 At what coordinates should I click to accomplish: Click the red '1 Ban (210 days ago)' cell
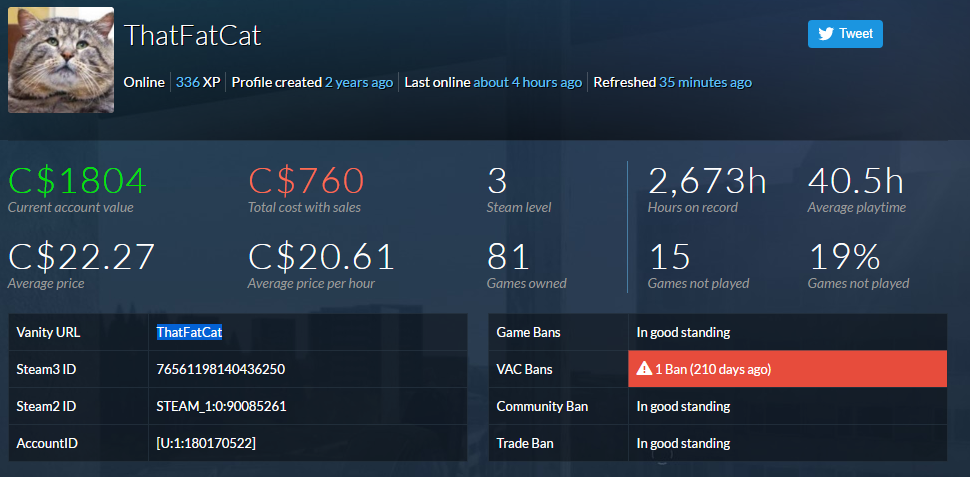(x=788, y=369)
